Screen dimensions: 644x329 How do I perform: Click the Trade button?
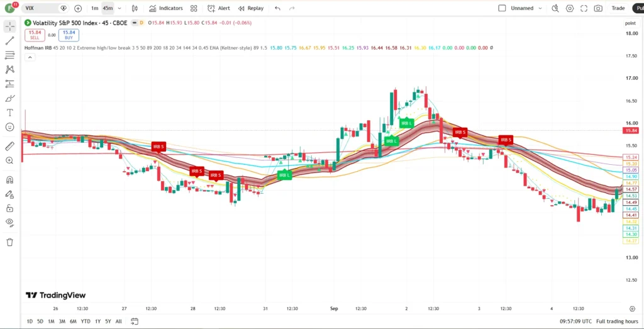(618, 8)
